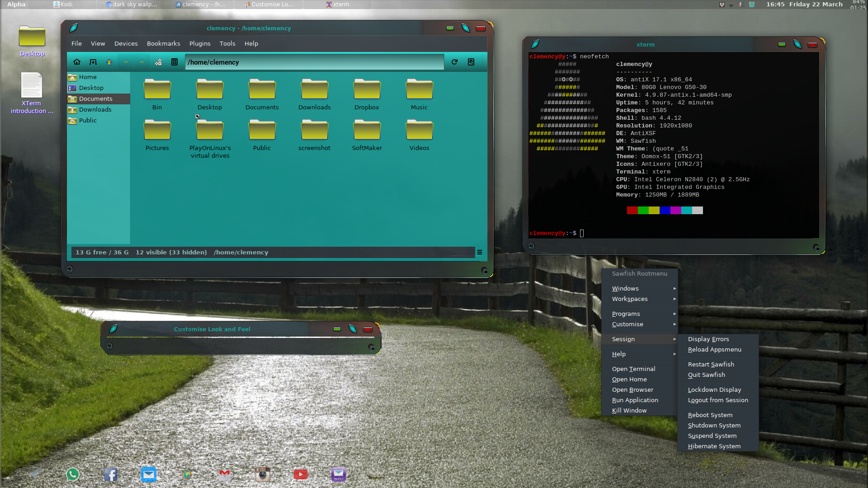Click the globe browser icon in dock
The height and width of the screenshot is (488, 868).
pos(187,474)
